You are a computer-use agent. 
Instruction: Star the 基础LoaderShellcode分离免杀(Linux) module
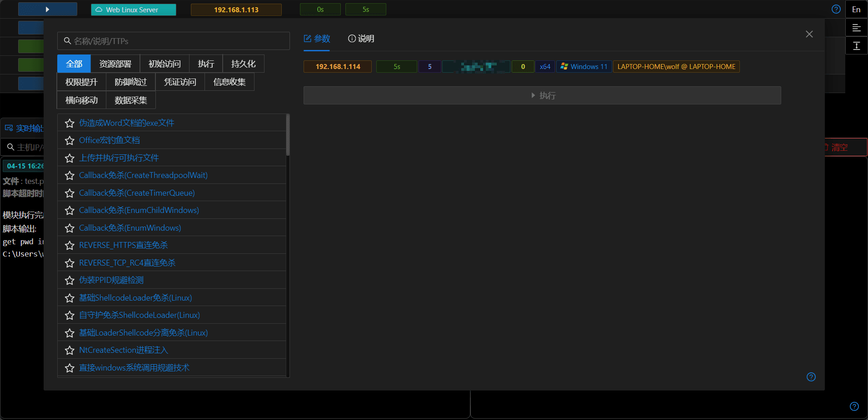pyautogui.click(x=70, y=333)
